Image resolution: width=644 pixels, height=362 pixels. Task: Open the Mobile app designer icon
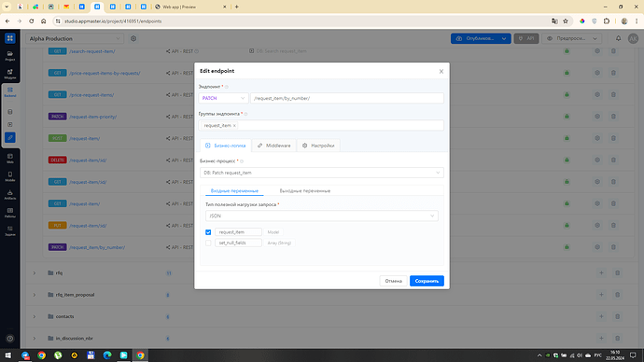(x=10, y=176)
